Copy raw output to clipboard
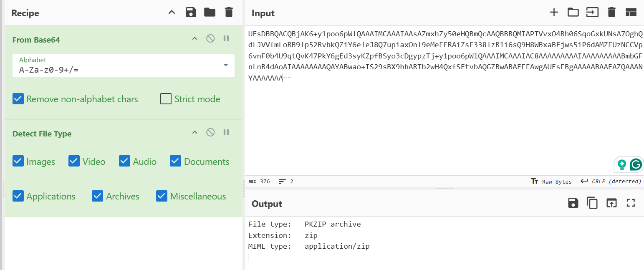644x270 pixels. [592, 203]
